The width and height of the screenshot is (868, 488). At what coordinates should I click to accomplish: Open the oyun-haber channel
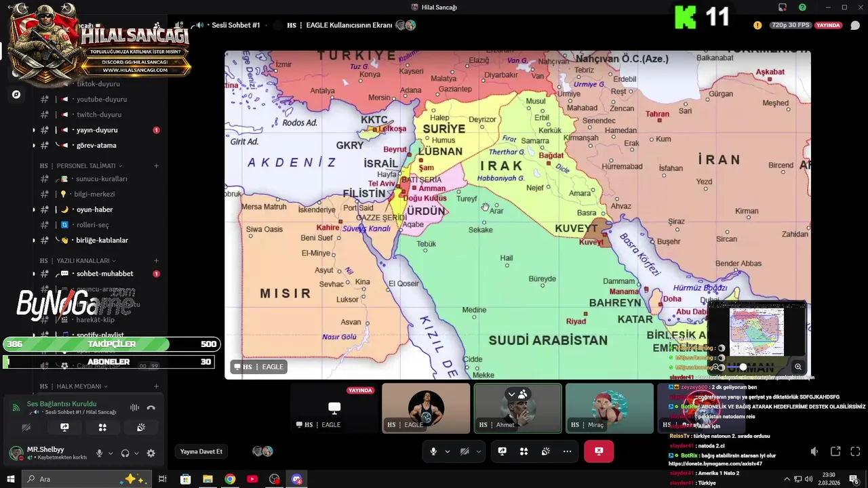[x=94, y=209]
